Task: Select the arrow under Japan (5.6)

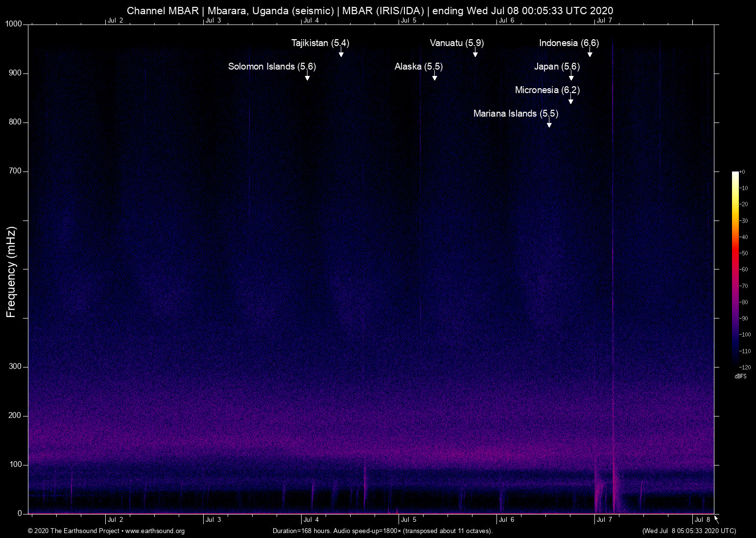Action: 571,77
